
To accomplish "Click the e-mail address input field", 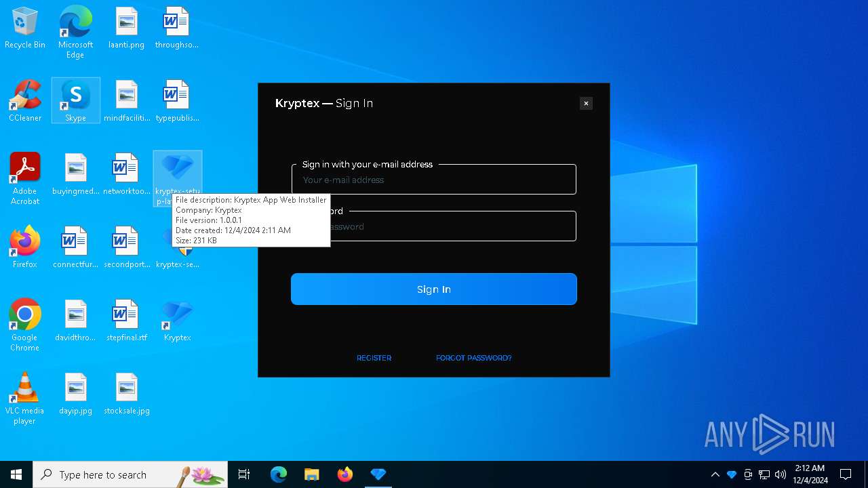I will click(x=434, y=180).
